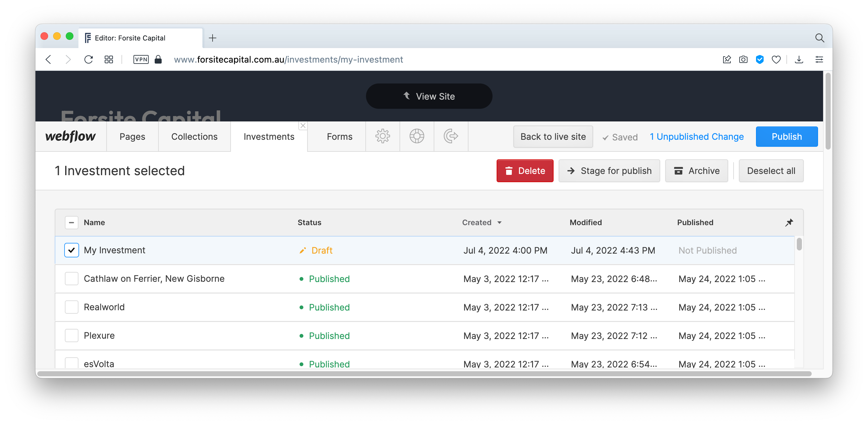The image size is (868, 425).
Task: Open the Collections tab
Action: pos(195,136)
